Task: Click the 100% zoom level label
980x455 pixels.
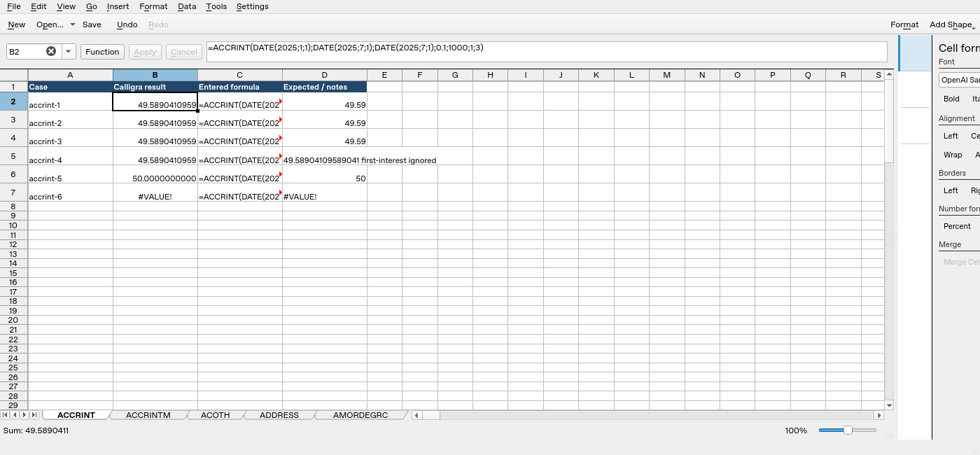Action: click(x=796, y=430)
